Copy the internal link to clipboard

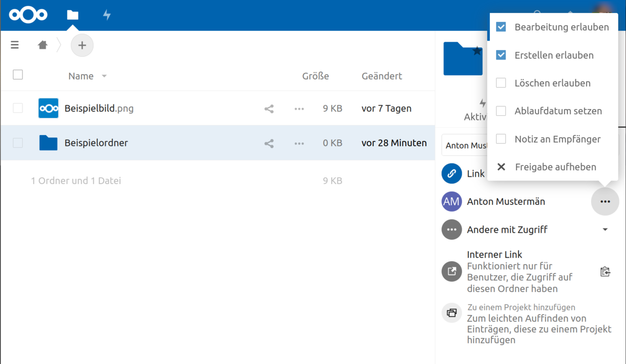pyautogui.click(x=605, y=272)
